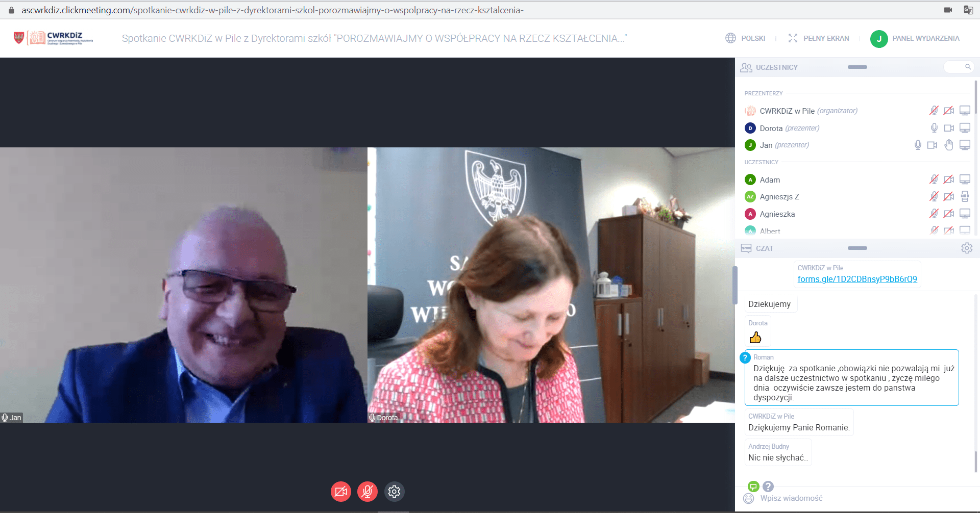Open the POLSKI language selector

click(746, 38)
